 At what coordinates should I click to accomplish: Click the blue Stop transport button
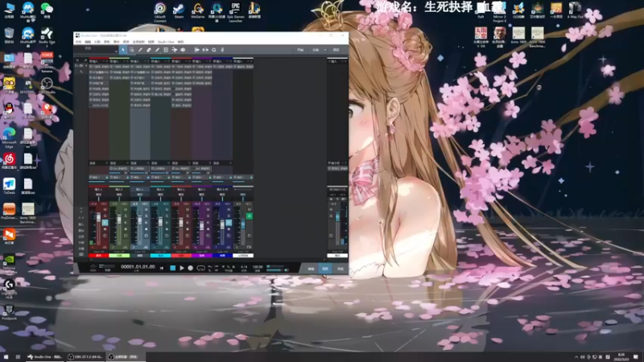[172, 268]
